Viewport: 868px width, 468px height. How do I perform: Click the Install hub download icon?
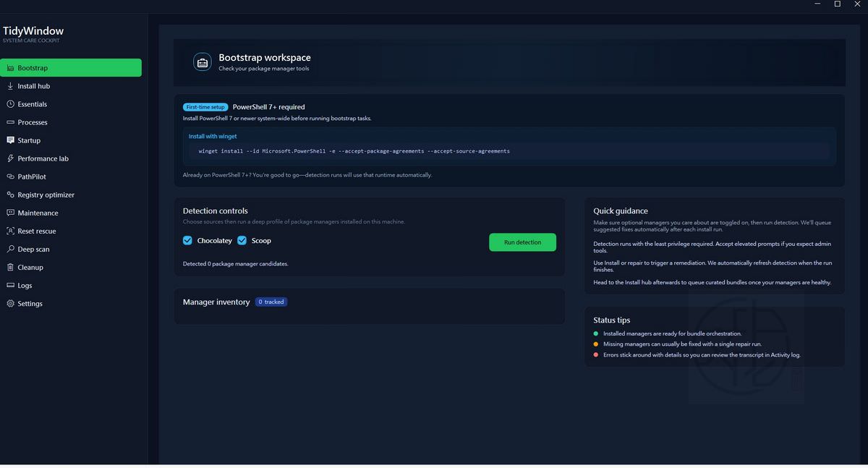pos(11,86)
